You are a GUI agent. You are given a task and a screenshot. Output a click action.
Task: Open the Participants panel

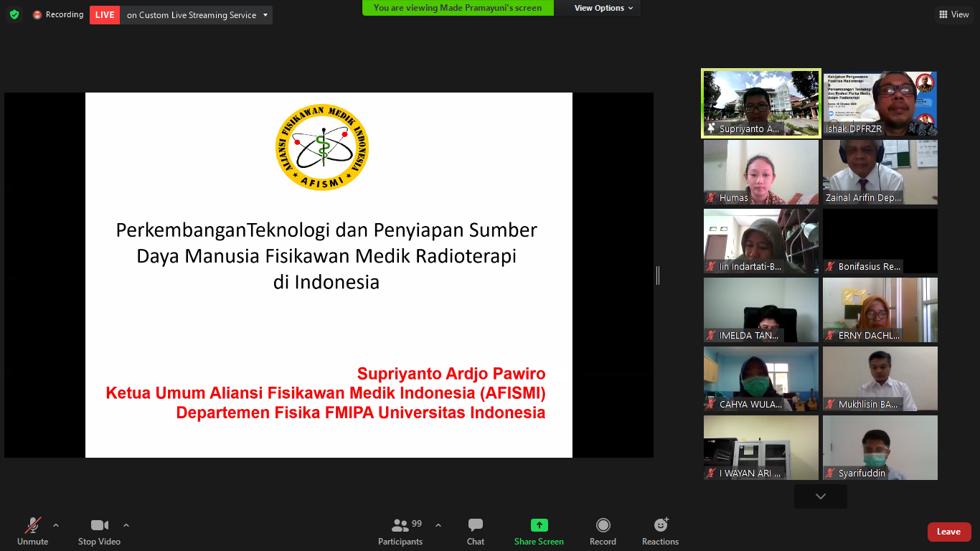pos(400,532)
